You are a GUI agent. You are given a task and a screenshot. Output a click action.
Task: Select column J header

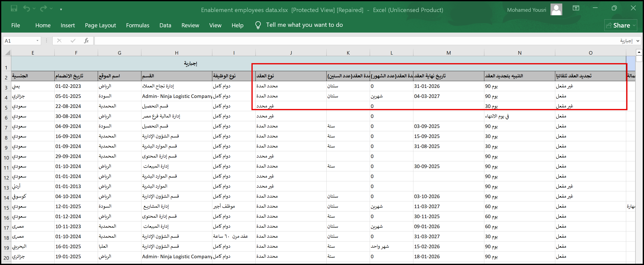coord(291,53)
